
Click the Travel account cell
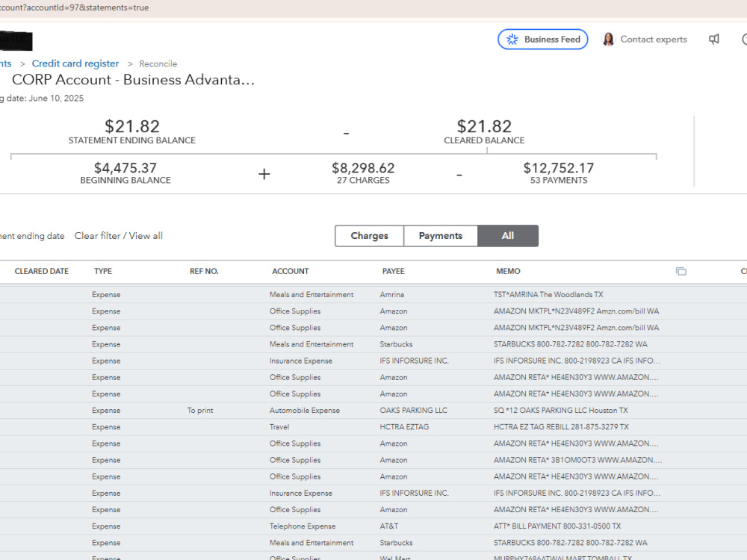(279, 427)
